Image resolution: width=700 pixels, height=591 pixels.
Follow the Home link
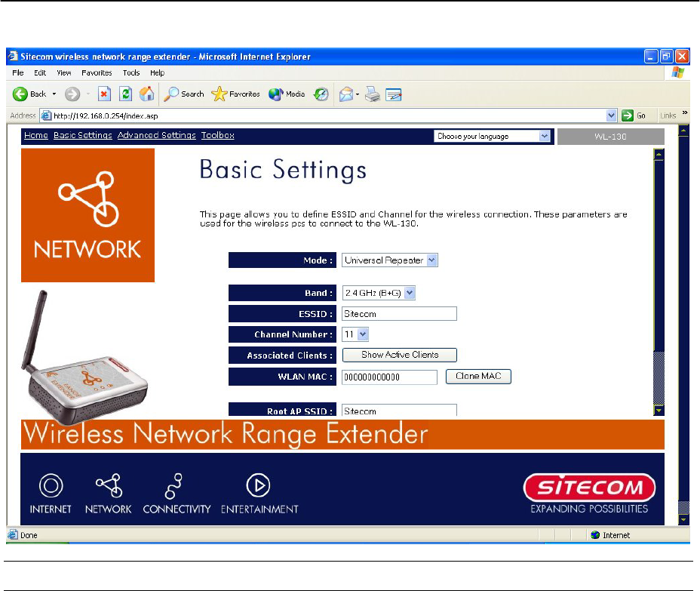tap(35, 135)
